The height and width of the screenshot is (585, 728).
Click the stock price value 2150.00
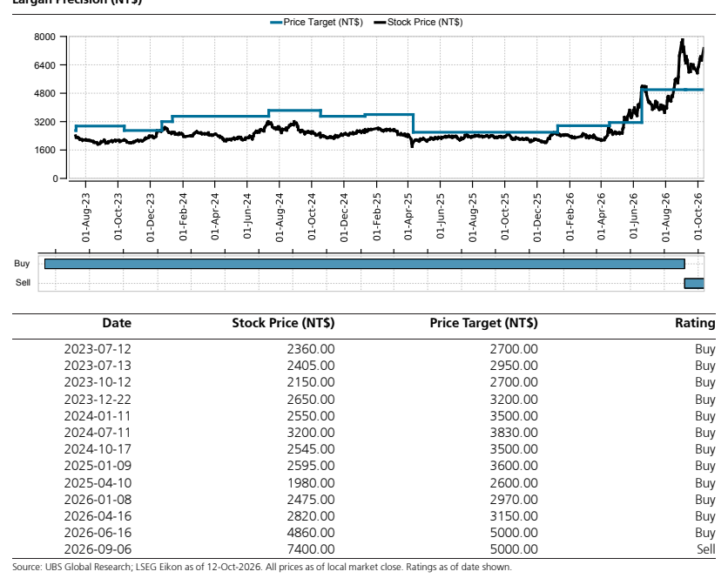(311, 382)
